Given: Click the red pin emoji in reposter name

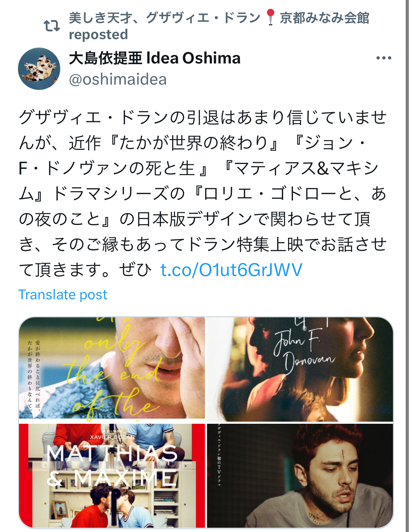Looking at the screenshot, I should 270,17.
